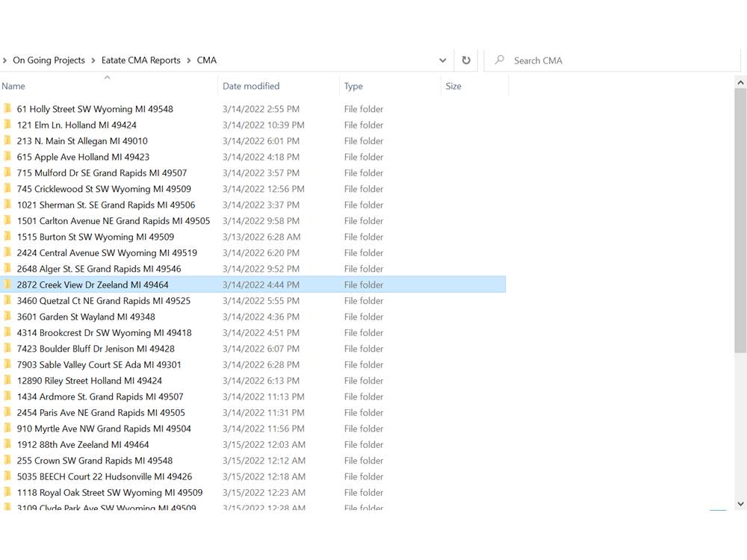Go to Eatate CMA Reports breadcrumb

(141, 60)
